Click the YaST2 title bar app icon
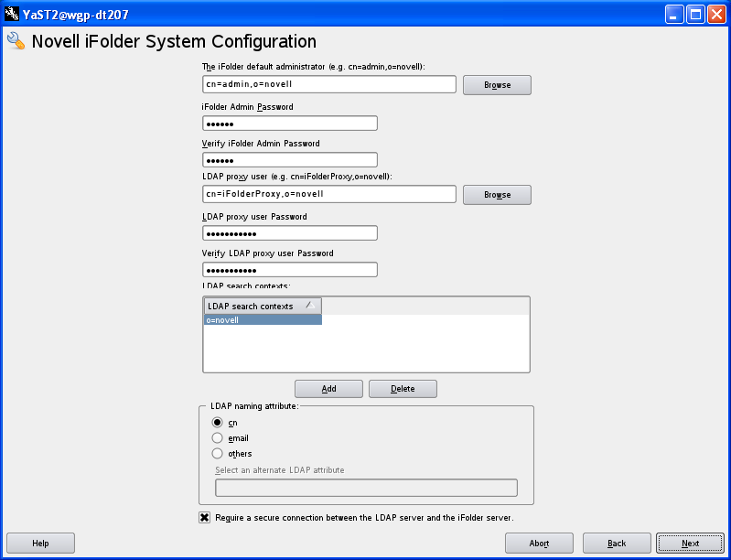 (x=12, y=15)
